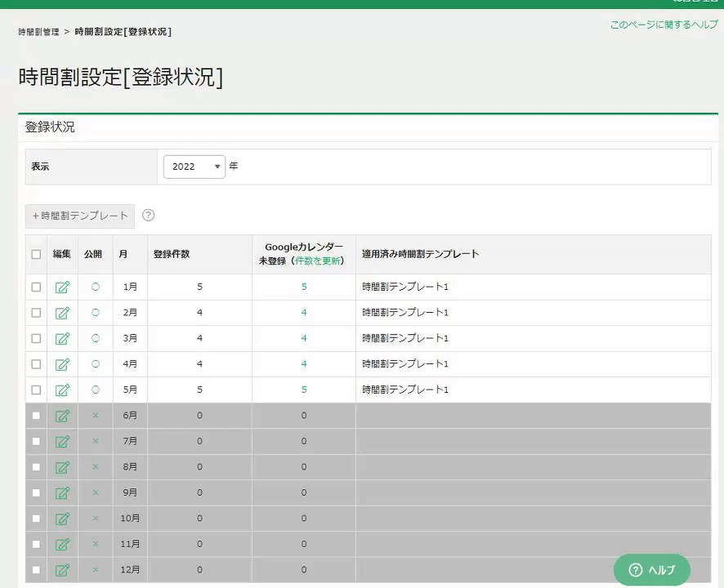Click 件数を更新 link in table header
Image resolution: width=724 pixels, height=588 pixels.
pos(318,261)
